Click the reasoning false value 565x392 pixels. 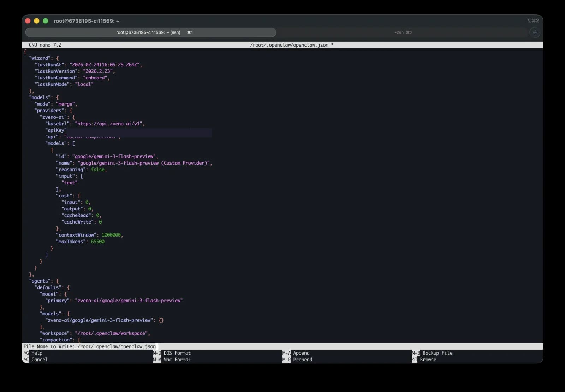coord(98,170)
